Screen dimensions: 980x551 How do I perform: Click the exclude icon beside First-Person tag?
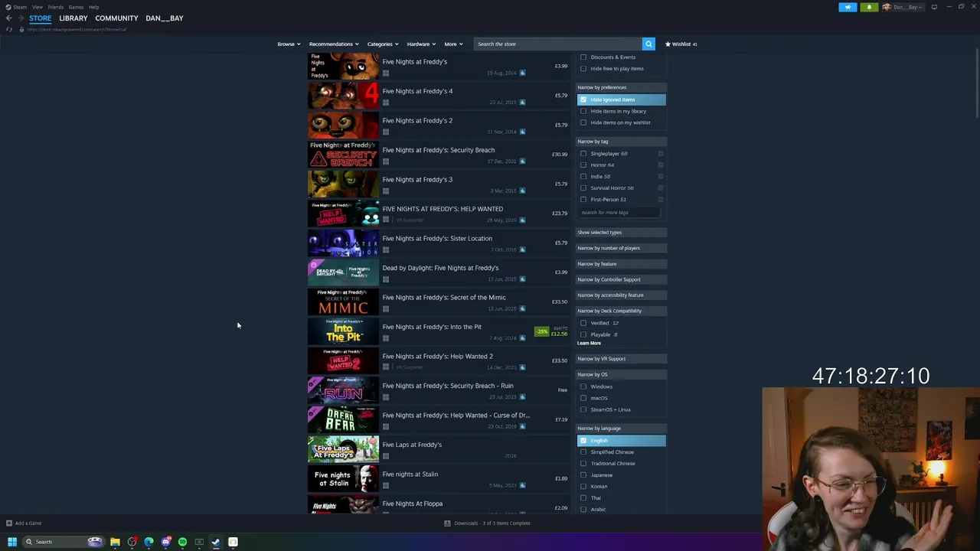tap(661, 199)
